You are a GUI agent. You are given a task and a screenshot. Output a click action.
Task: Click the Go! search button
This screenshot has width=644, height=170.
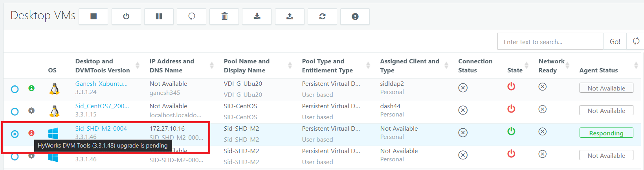pyautogui.click(x=615, y=41)
